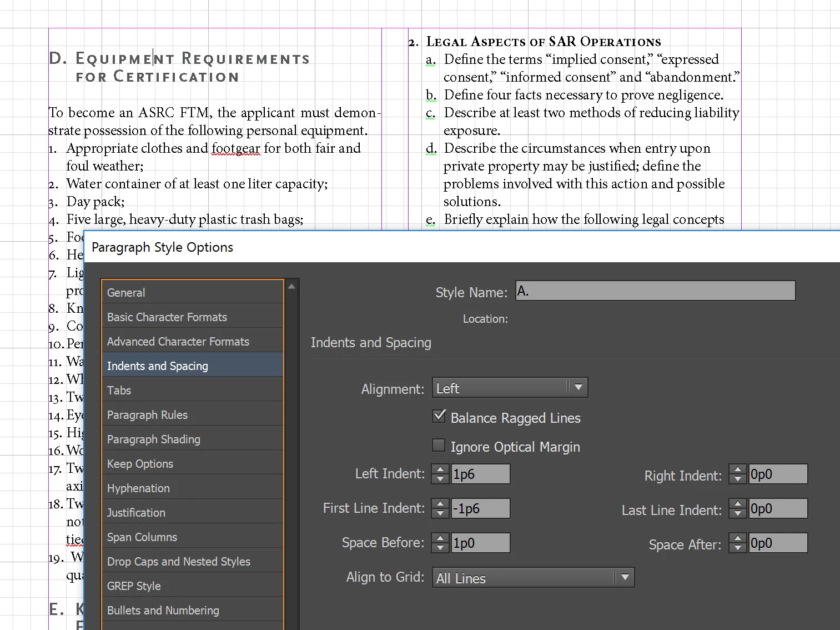This screenshot has width=840, height=630.
Task: Open the Alignment dropdown
Action: [x=510, y=388]
